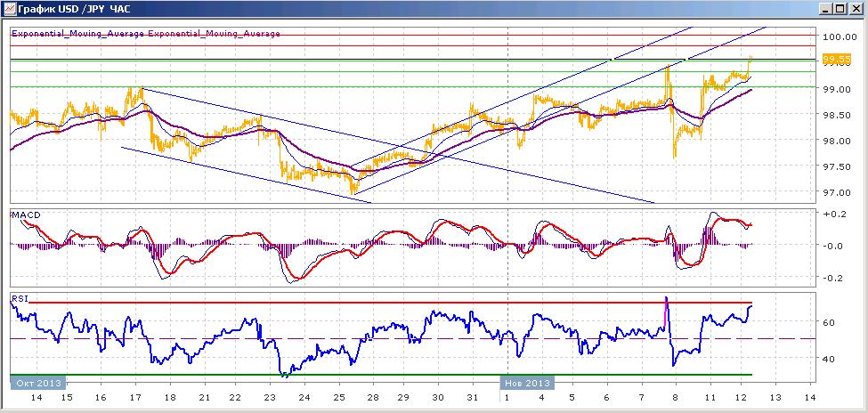Select the 'Ноя 2013' month marker
Screen dimensions: 868x413
click(526, 383)
